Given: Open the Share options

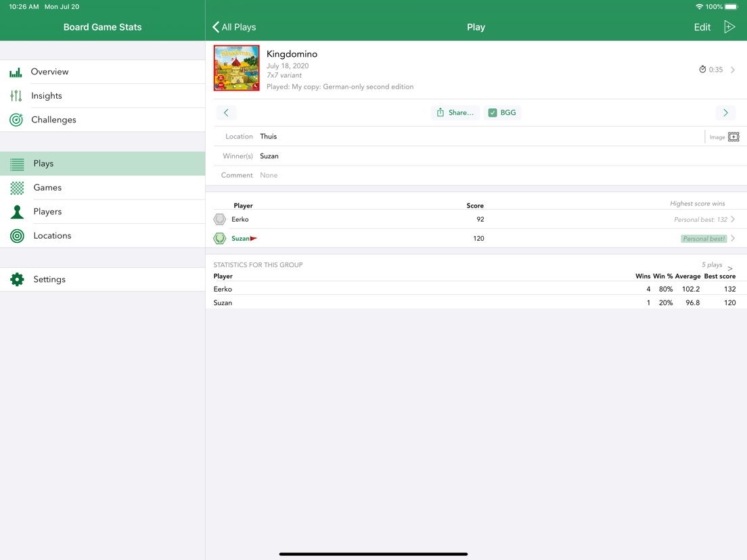Looking at the screenshot, I should pos(455,112).
